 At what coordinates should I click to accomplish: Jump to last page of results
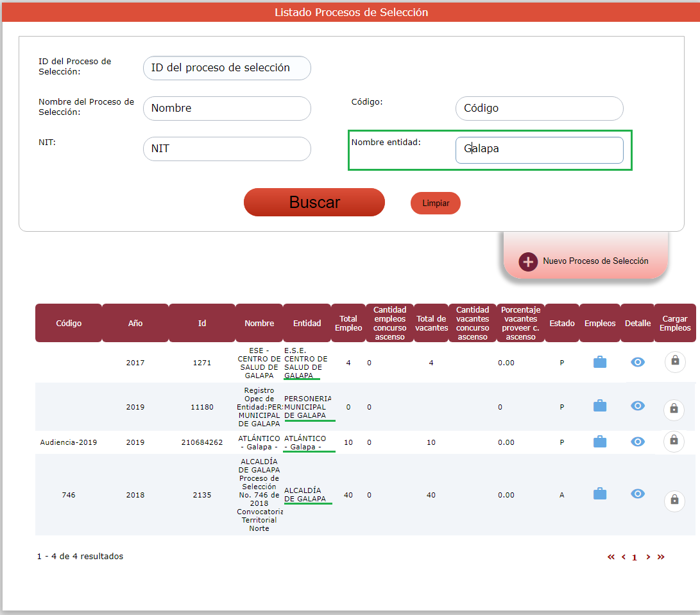(661, 557)
